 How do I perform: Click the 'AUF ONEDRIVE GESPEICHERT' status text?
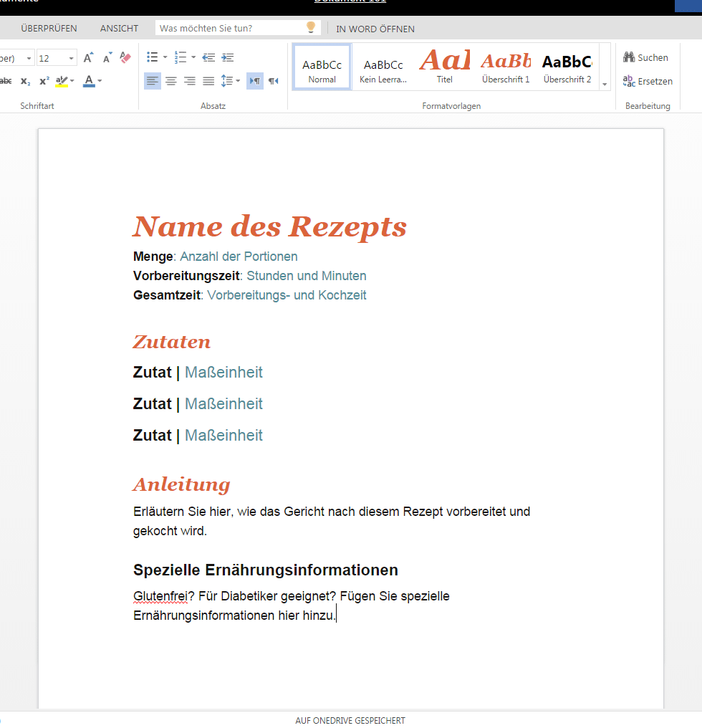coord(350,721)
